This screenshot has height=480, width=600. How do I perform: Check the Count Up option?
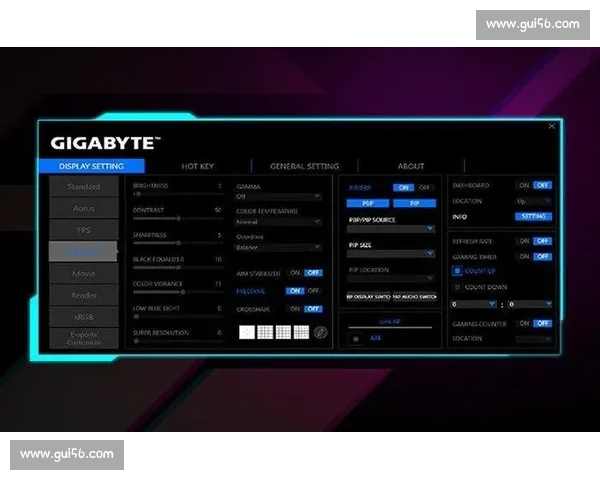coord(457,271)
